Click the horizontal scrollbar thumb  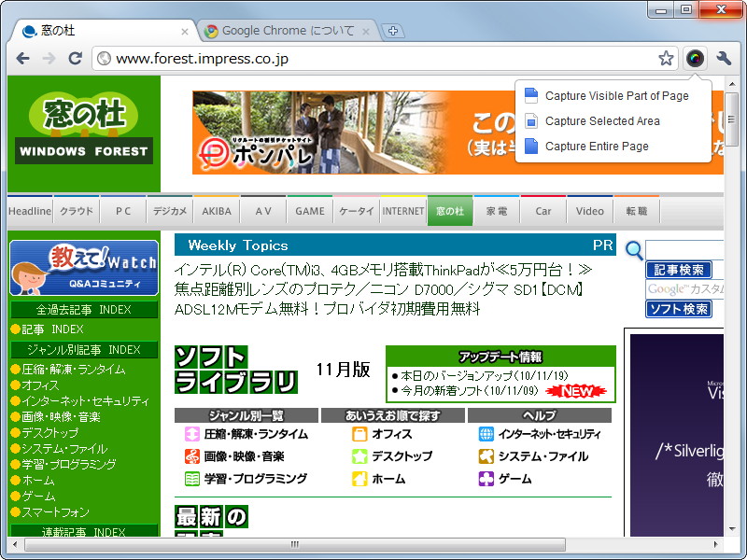pyautogui.click(x=295, y=544)
